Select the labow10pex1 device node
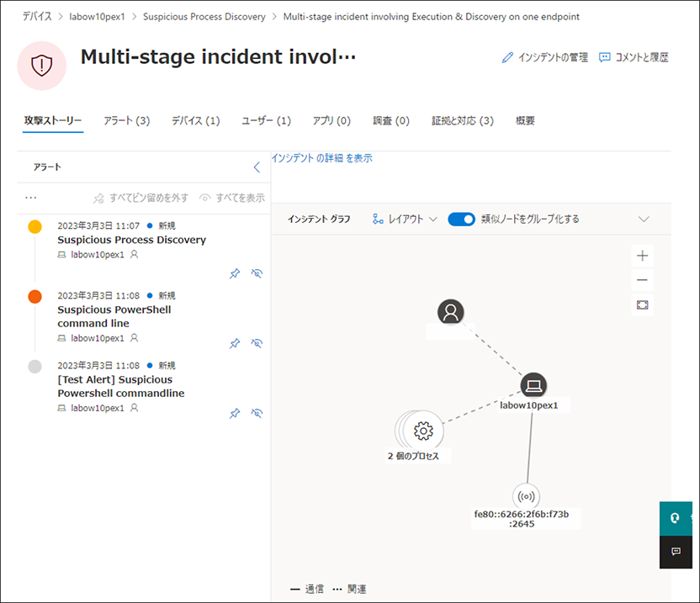700x603 pixels. click(x=535, y=385)
